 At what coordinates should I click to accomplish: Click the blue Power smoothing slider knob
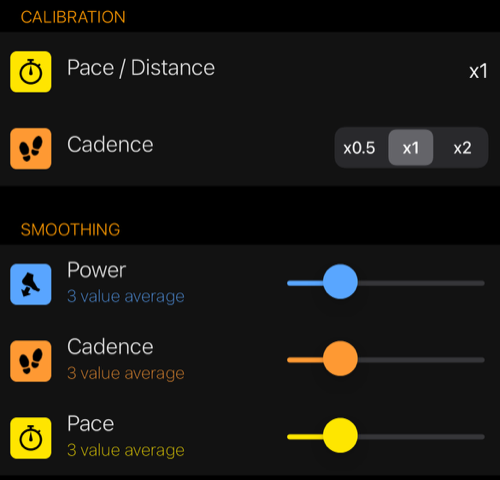(340, 282)
